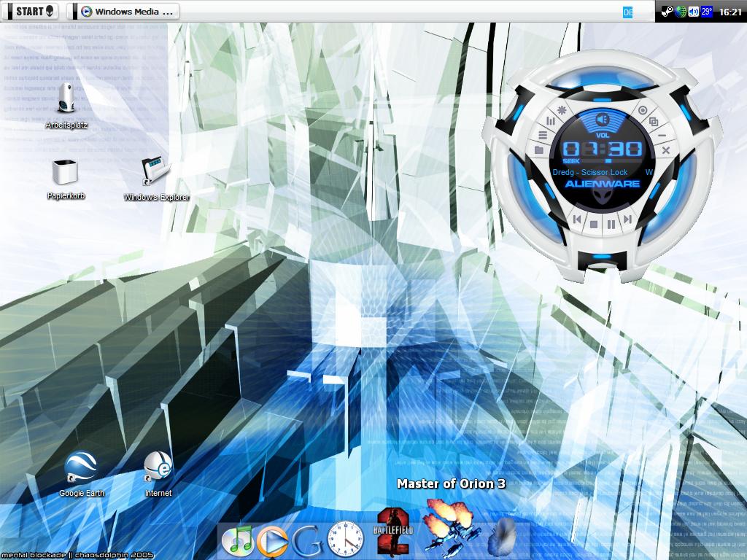Viewport: 747px width, 560px height.
Task: Select the Windows-Explorer desktop shortcut
Action: coord(156,179)
